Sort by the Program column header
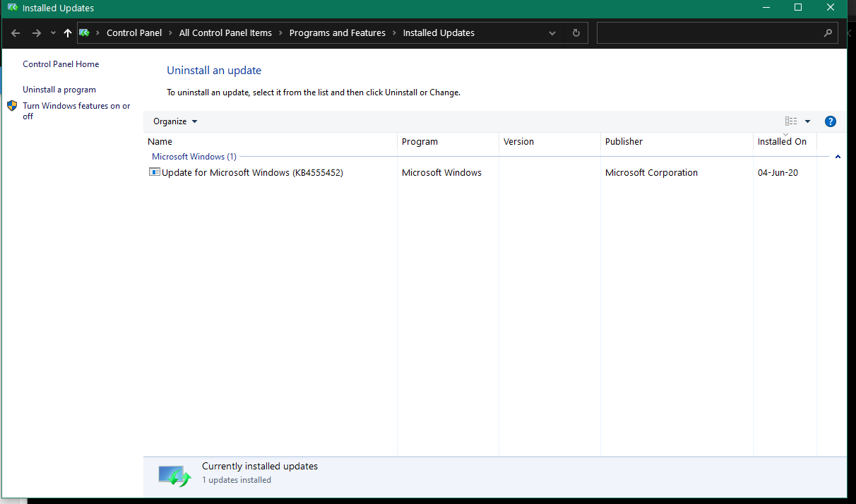Image resolution: width=856 pixels, height=504 pixels. click(448, 141)
